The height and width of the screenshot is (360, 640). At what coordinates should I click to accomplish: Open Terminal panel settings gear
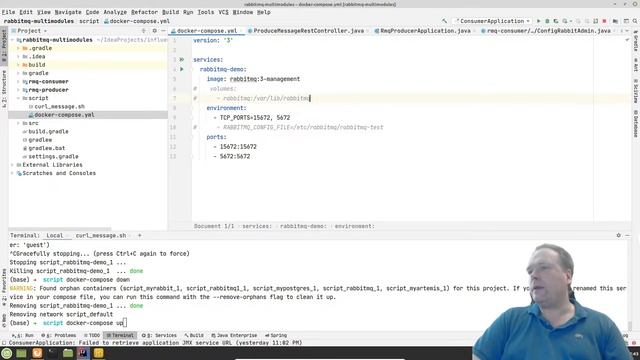point(619,236)
